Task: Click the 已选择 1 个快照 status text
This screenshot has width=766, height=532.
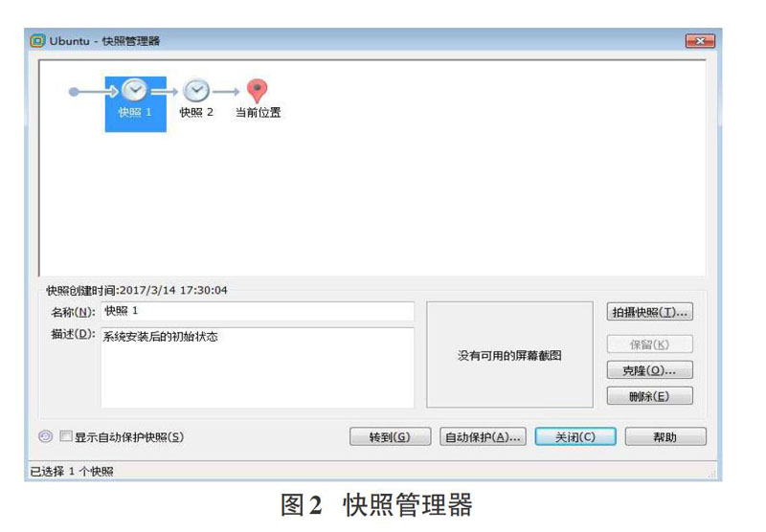Action: click(x=72, y=471)
